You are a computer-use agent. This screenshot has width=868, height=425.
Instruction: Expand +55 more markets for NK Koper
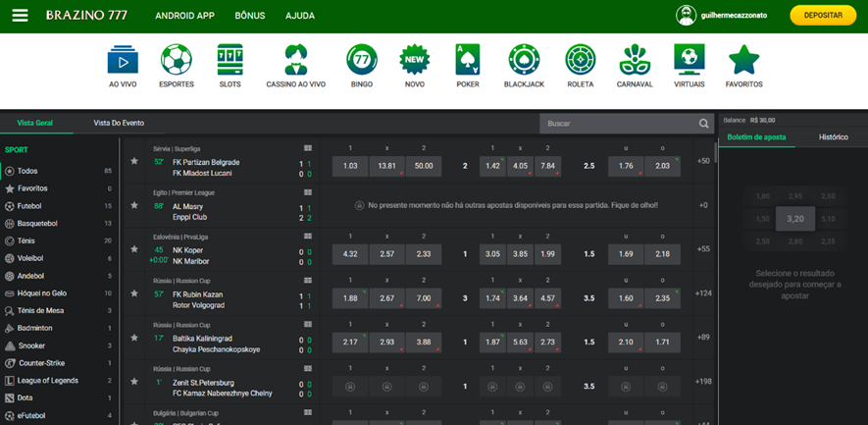click(703, 249)
